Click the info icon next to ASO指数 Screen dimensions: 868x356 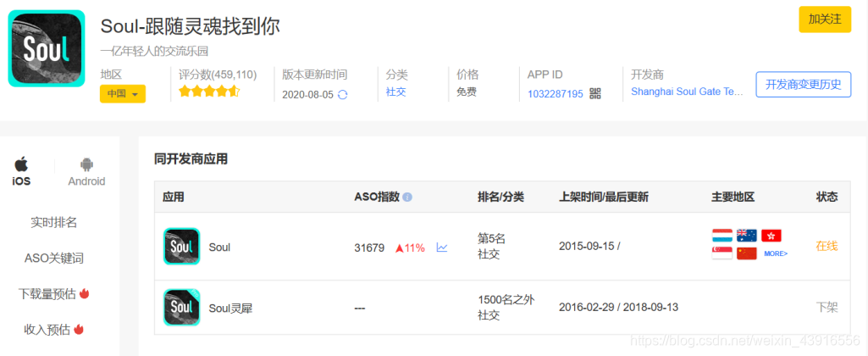point(407,197)
